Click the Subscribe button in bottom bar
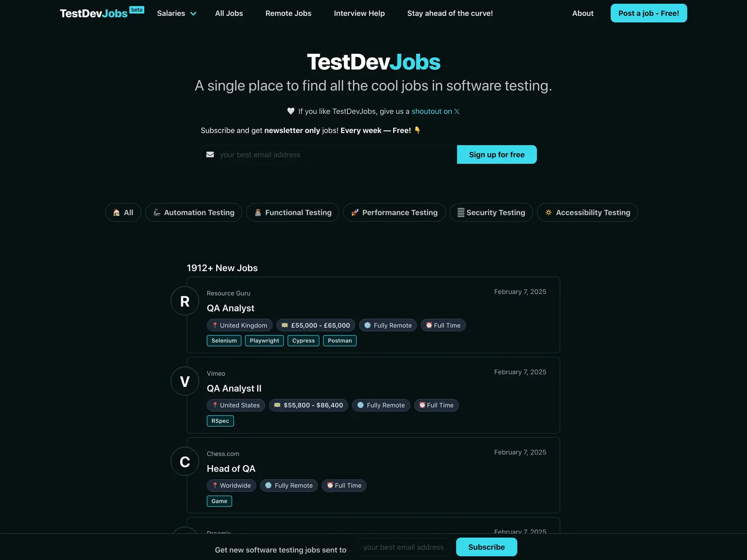 pyautogui.click(x=486, y=547)
